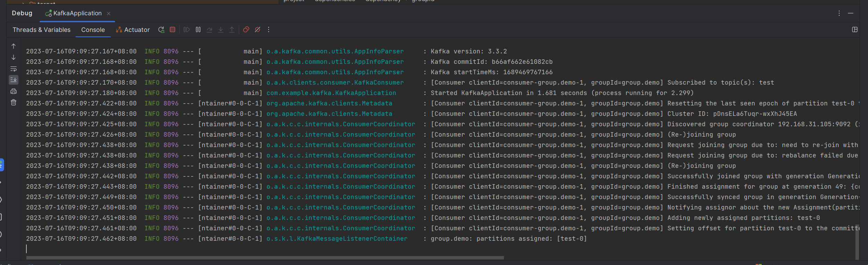The width and height of the screenshot is (868, 265).
Task: Open debug panel layout settings
Action: [855, 29]
